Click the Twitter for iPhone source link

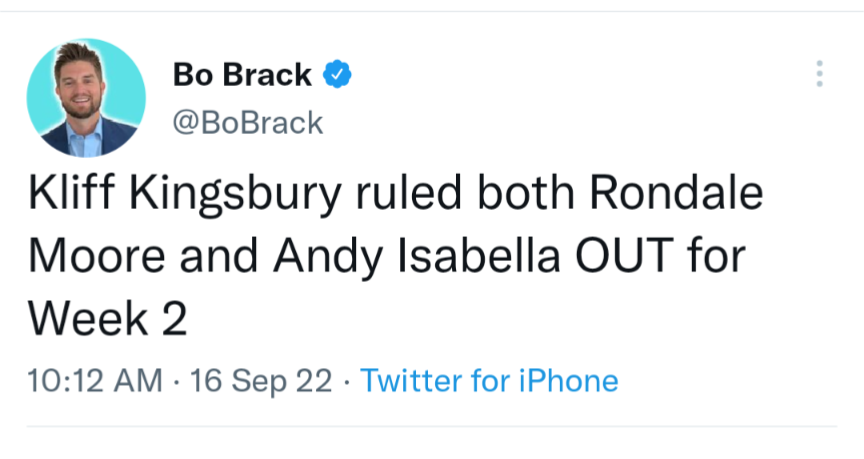click(489, 380)
